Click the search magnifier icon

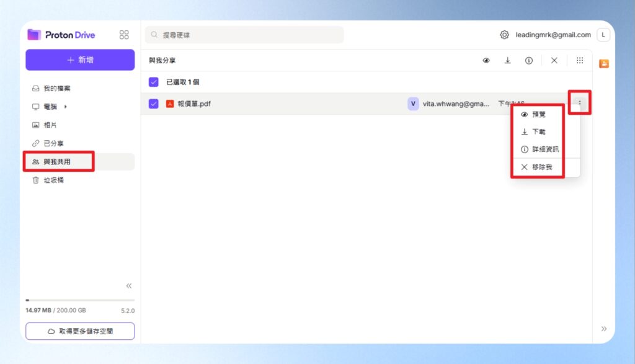[154, 35]
